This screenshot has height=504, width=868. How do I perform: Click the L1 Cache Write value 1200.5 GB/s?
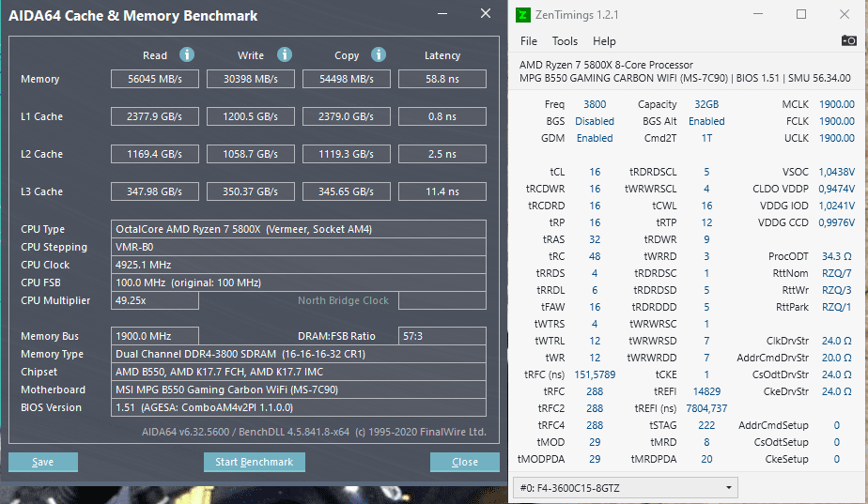[250, 116]
